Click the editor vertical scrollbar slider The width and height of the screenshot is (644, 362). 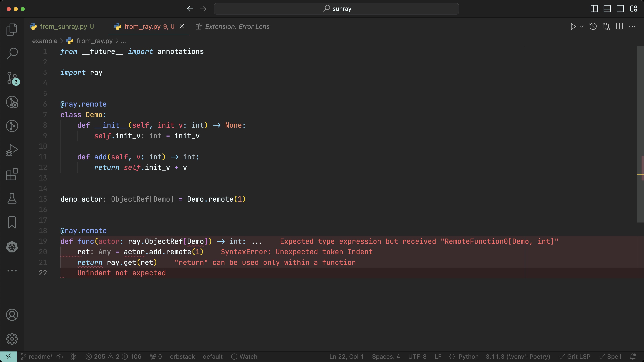tap(640, 134)
